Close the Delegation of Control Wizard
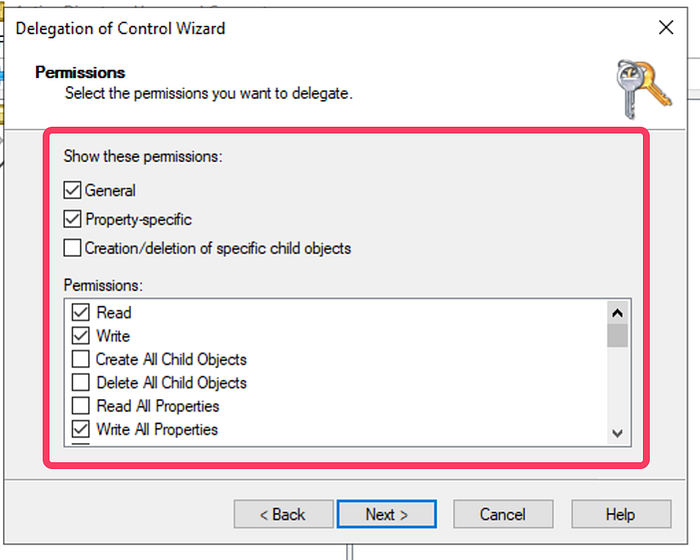The width and height of the screenshot is (700, 560). click(666, 28)
